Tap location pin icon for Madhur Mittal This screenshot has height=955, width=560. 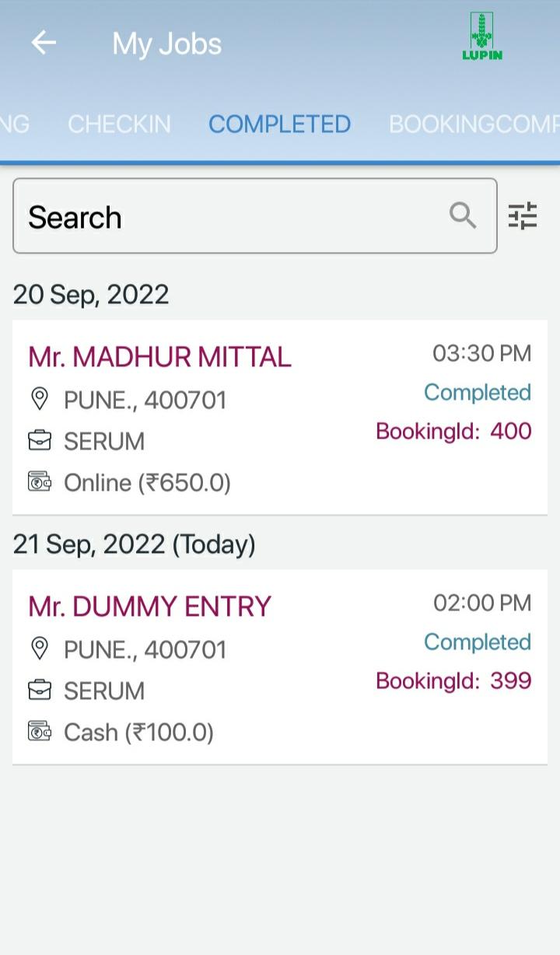pos(39,400)
